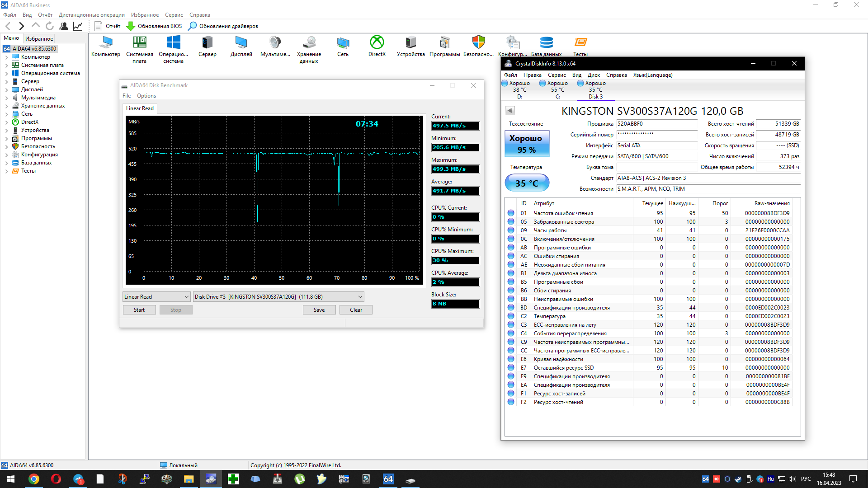Click the graph chart toolbar icon
Viewport: 868px width, 488px height.
click(78, 26)
